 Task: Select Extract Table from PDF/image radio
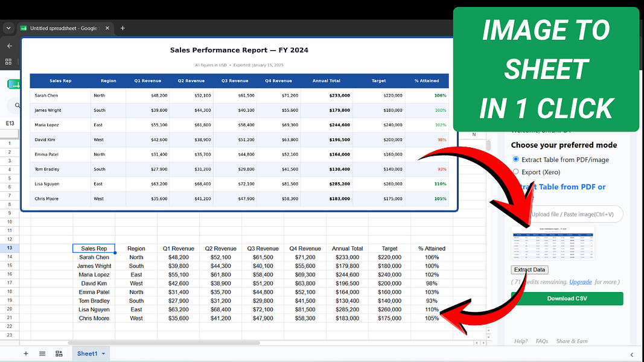[516, 159]
